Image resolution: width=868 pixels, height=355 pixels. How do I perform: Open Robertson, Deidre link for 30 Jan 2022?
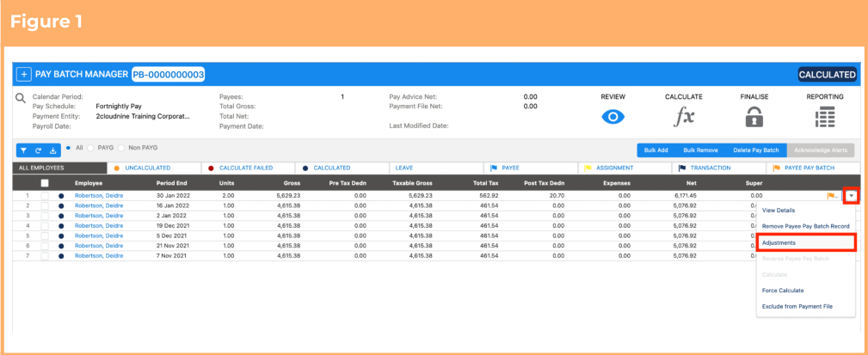pyautogui.click(x=99, y=196)
